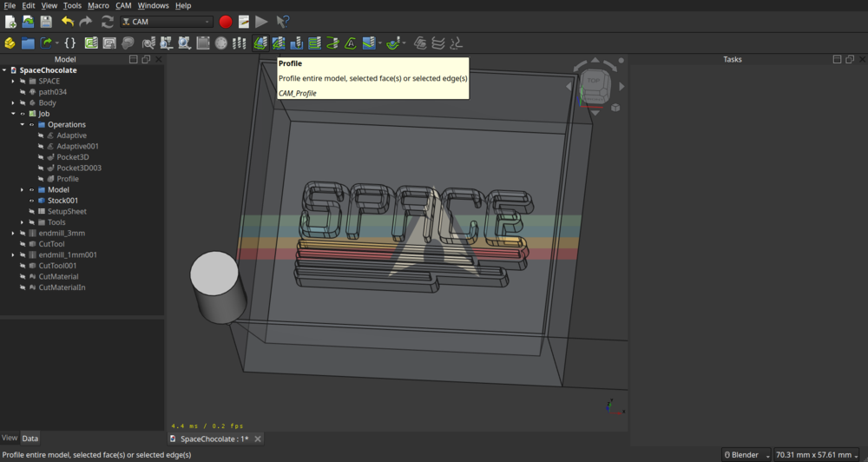Toggle visibility of SPACE in the tree
Screen dimensions: 868x462
click(23, 81)
